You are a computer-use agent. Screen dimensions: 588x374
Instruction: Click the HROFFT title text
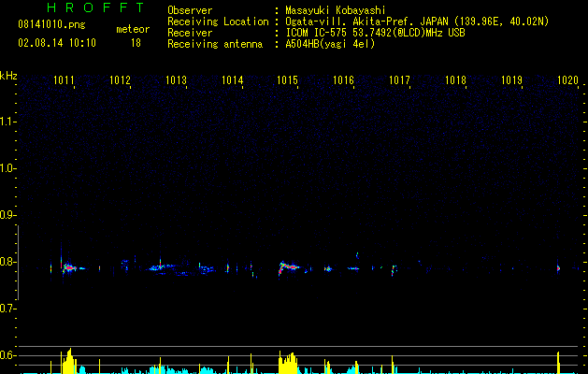coord(96,7)
